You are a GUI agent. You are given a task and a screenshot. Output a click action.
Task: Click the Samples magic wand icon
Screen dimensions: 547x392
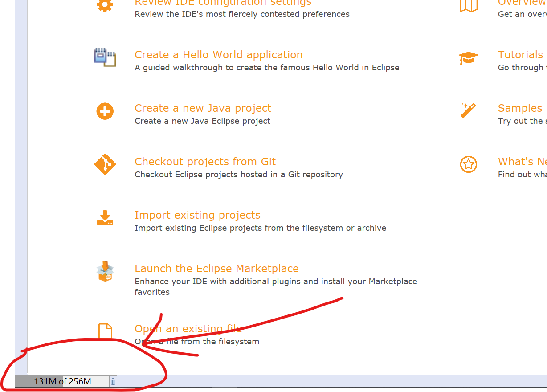[x=468, y=110]
